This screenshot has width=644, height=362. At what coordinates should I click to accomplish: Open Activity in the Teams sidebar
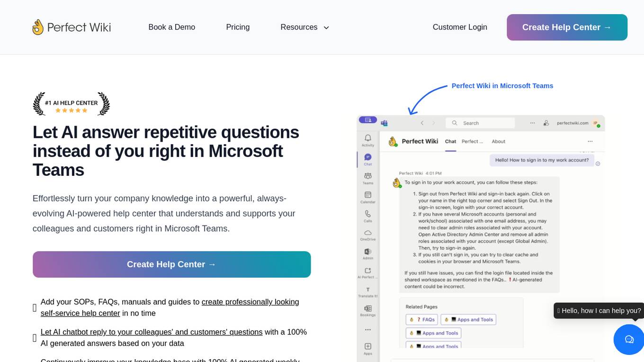[x=368, y=141]
